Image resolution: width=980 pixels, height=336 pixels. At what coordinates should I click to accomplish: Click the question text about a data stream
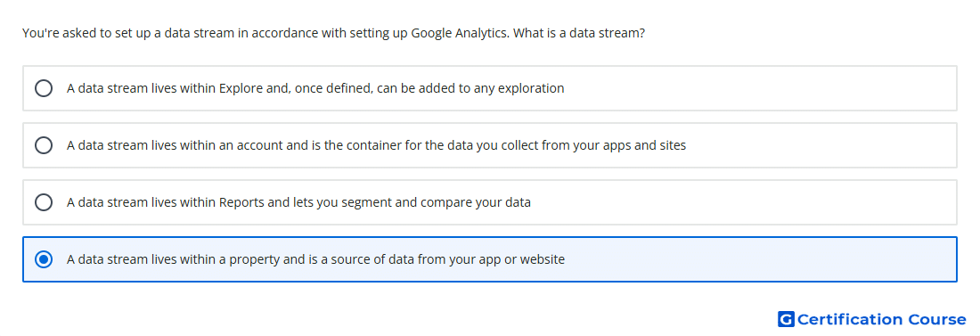coord(333,33)
